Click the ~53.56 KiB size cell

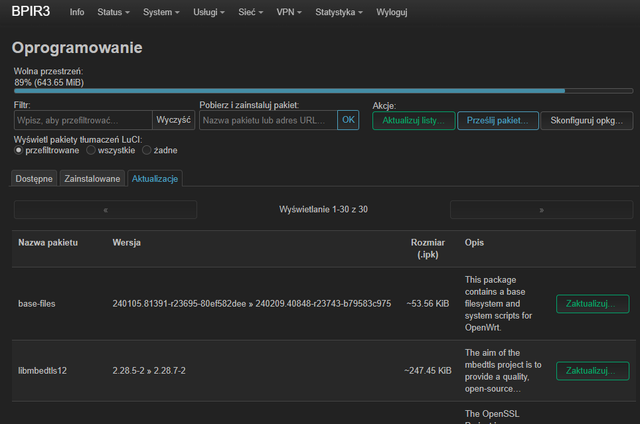428,304
